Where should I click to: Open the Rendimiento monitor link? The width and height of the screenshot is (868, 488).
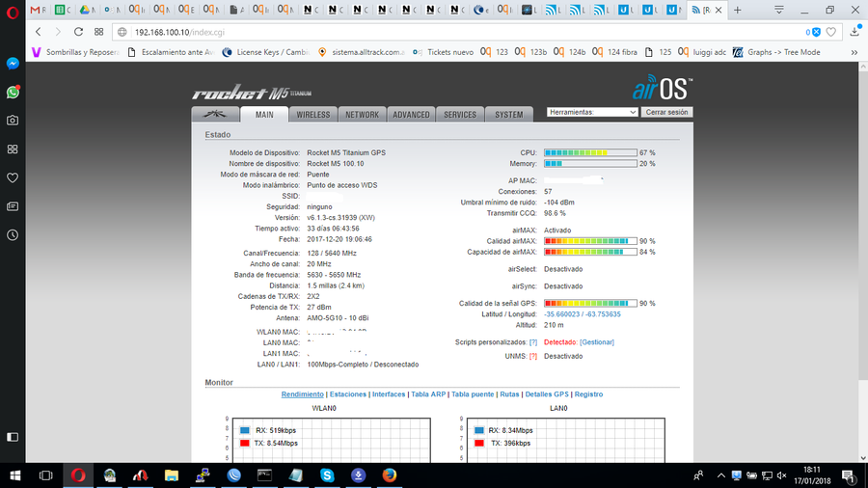(x=302, y=394)
